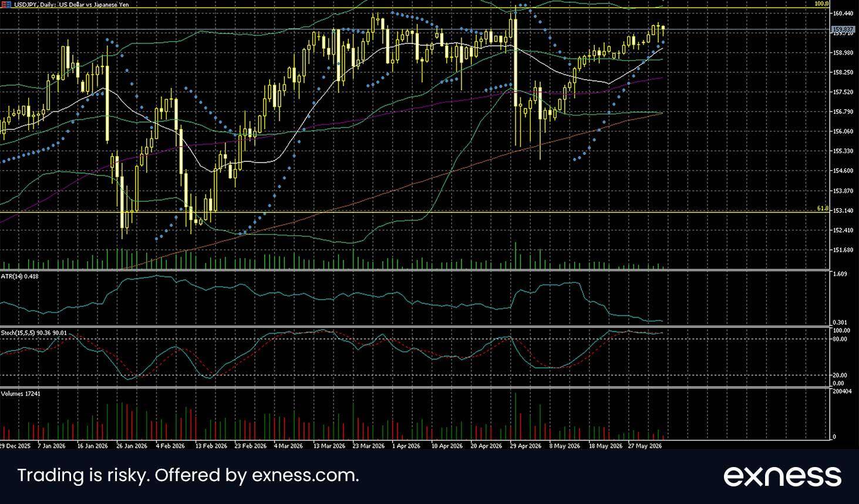Click the 155.330 price axis label
859x504 pixels.
842,151
